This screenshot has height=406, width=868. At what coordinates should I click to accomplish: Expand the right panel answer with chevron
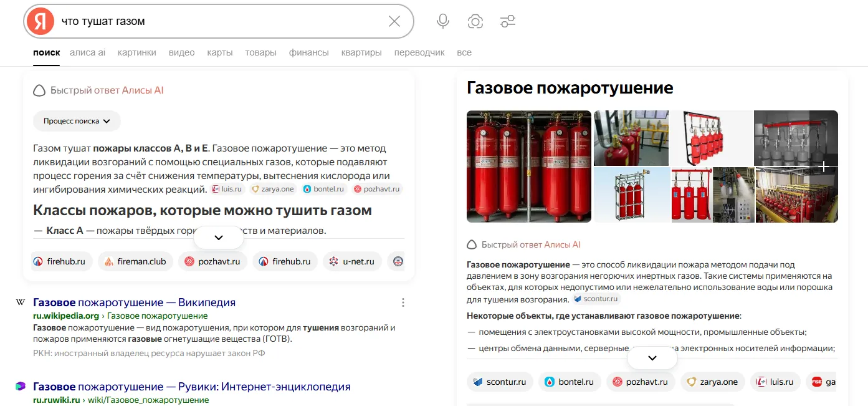652,358
